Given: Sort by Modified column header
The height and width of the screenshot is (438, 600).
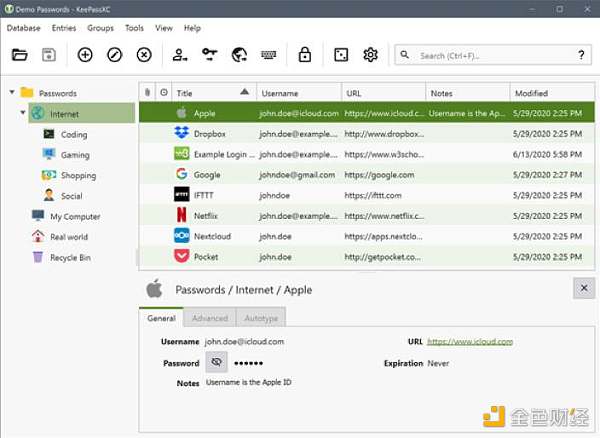Looking at the screenshot, I should pos(552,93).
